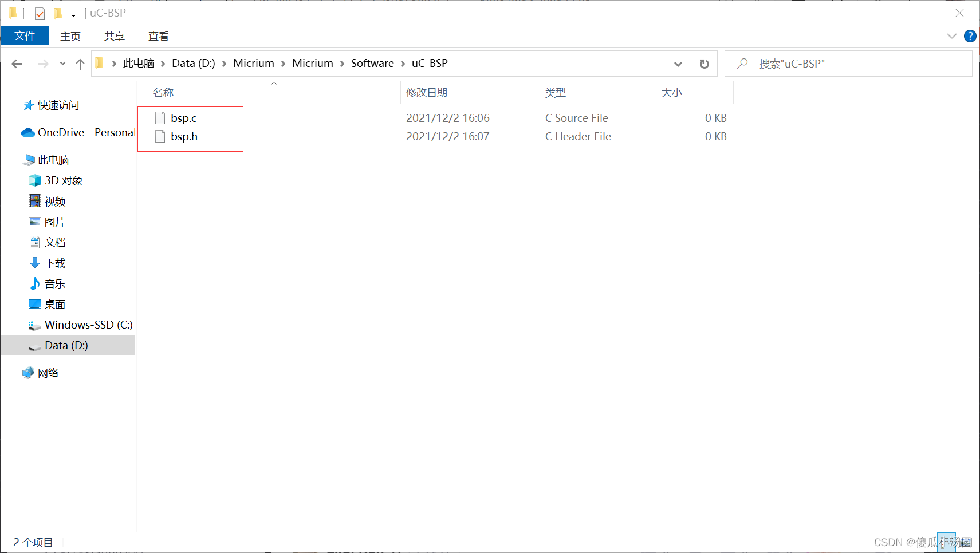Screen dimensions: 980x553
Task: Open the 视频 folder in sidebar
Action: coord(55,201)
